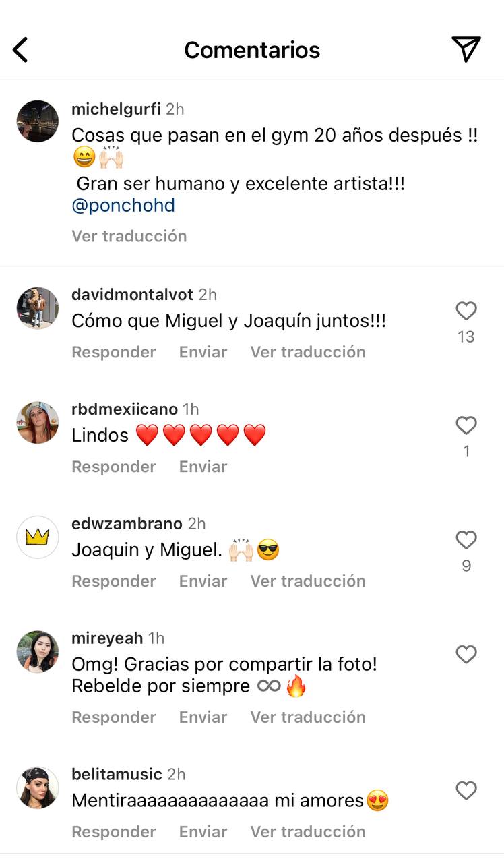
Task: Open edwzambrano's crown avatar
Action: pyautogui.click(x=38, y=537)
